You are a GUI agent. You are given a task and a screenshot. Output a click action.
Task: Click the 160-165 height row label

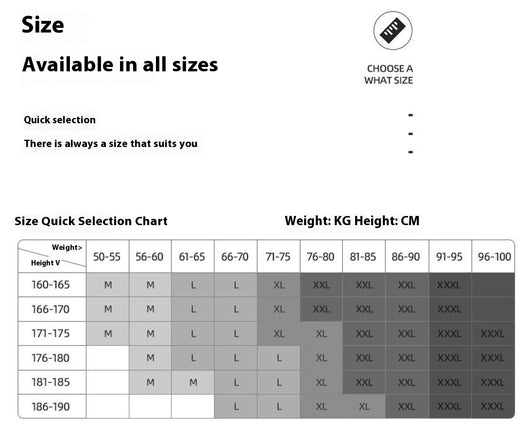click(x=51, y=285)
